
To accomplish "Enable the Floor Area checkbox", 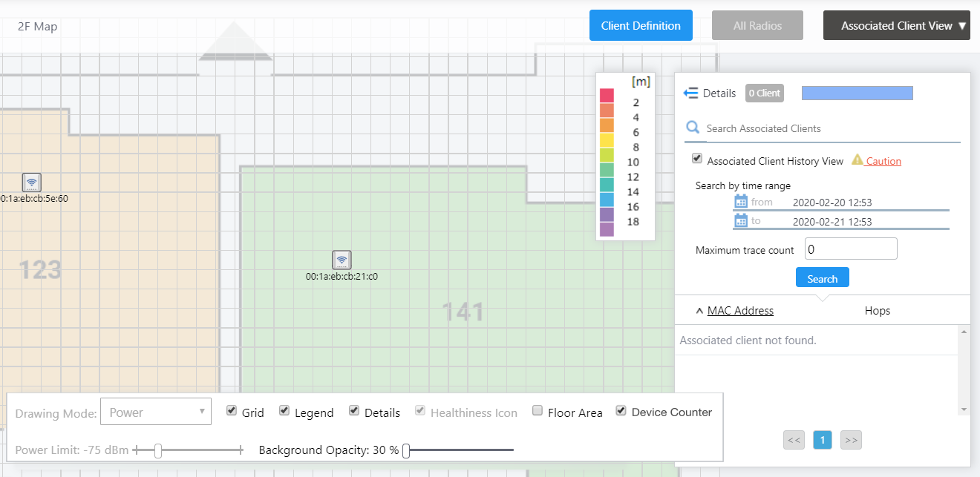I will (x=538, y=411).
